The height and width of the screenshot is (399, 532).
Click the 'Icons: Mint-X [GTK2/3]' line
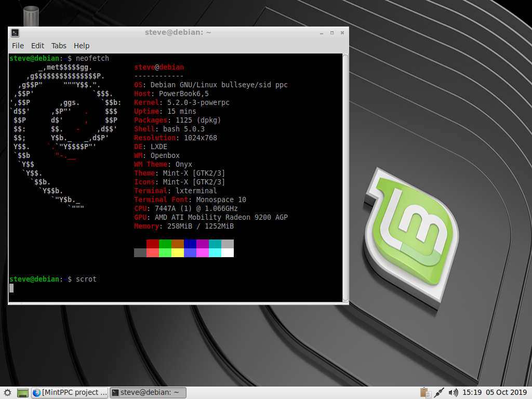tap(179, 182)
